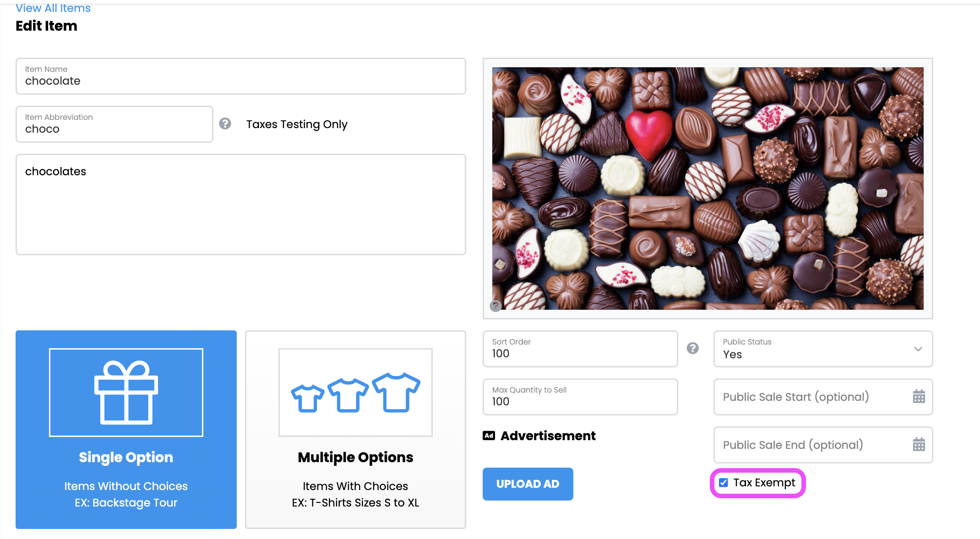Click the question mark icon on chocolate image
Image resolution: width=980 pixels, height=539 pixels.
(495, 306)
